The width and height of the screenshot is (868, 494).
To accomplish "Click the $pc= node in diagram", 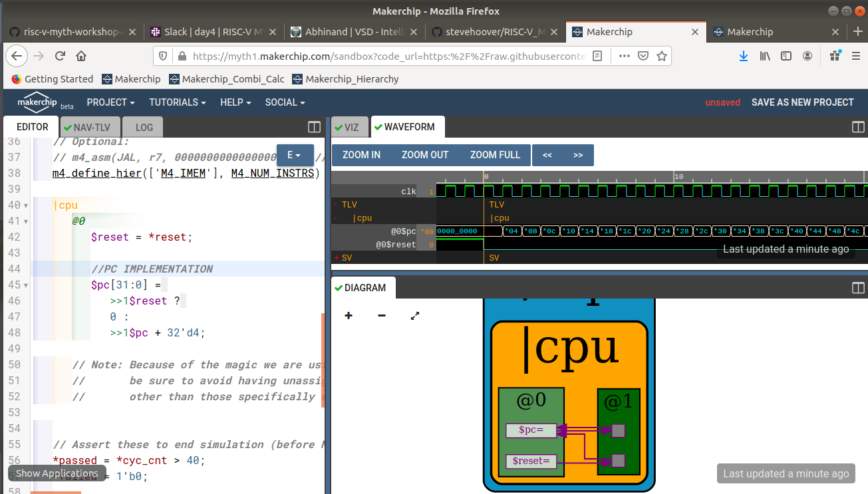I will click(x=531, y=430).
